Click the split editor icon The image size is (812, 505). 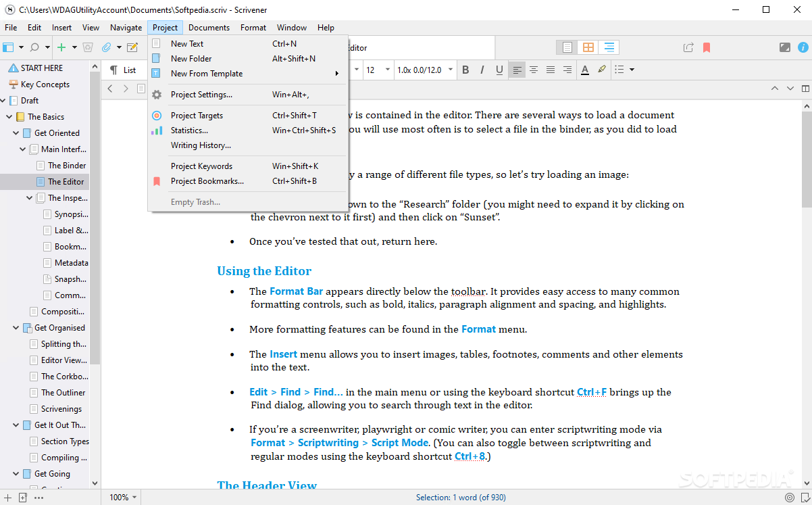(x=805, y=89)
